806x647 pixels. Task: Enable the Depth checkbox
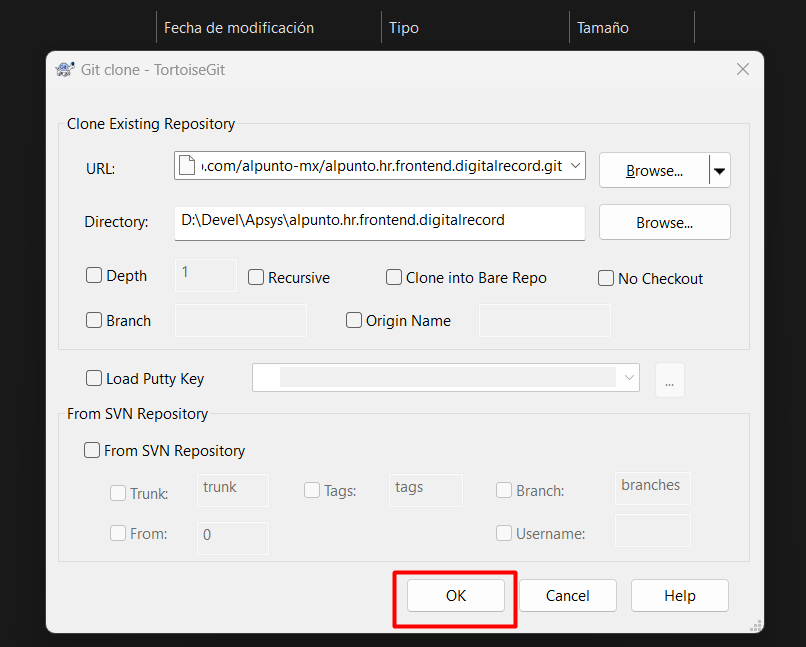pos(95,276)
